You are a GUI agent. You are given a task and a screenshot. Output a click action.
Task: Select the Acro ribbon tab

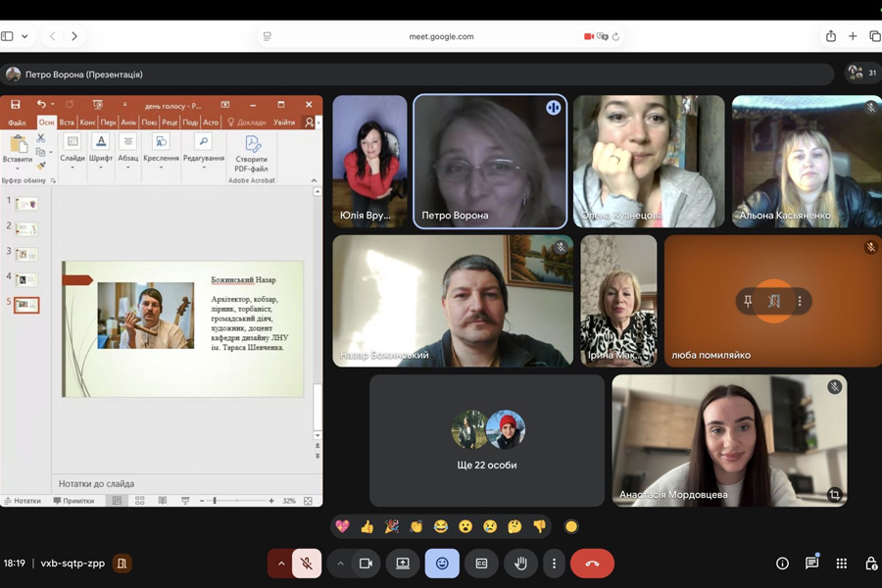pos(211,122)
